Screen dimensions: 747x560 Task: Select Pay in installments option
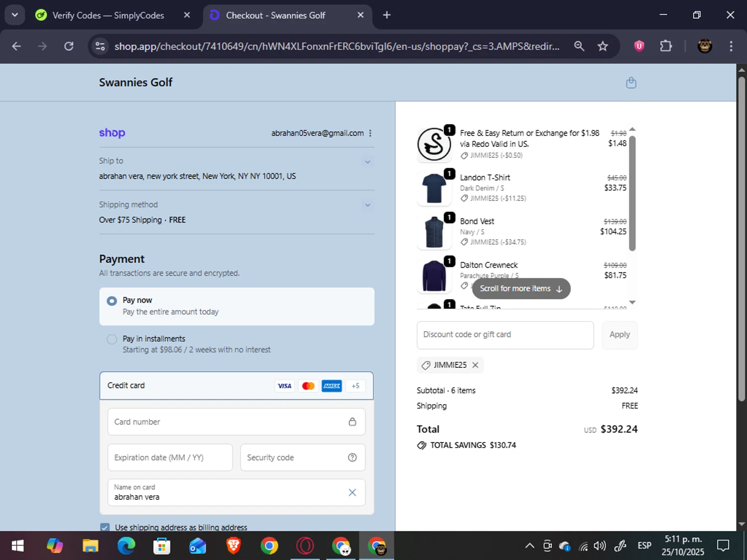237,344
